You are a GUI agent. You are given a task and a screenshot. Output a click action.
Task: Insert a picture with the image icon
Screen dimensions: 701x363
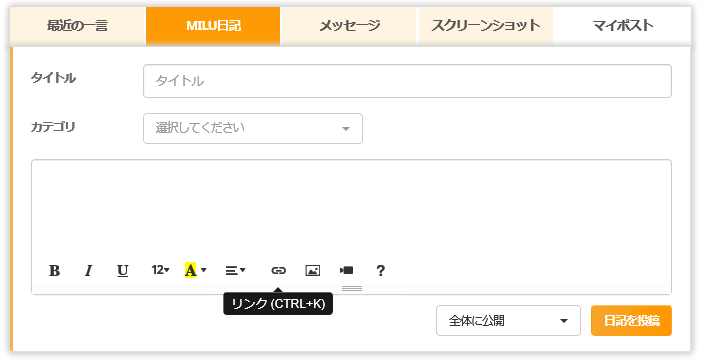click(312, 270)
